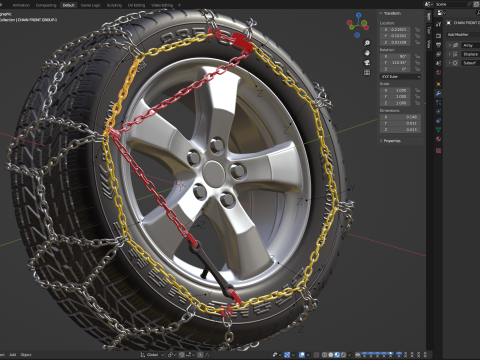Open the Render properties tab icon

coord(438,35)
